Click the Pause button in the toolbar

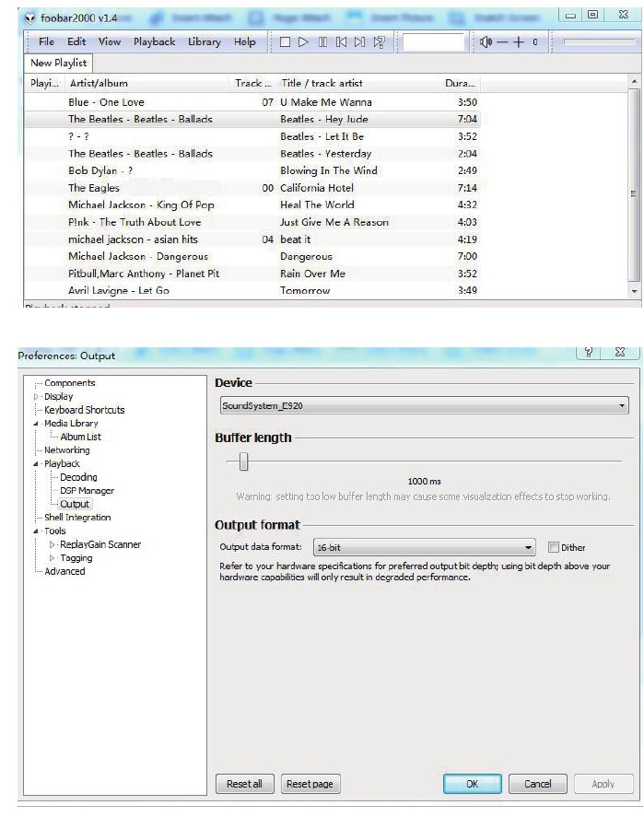(x=322, y=42)
